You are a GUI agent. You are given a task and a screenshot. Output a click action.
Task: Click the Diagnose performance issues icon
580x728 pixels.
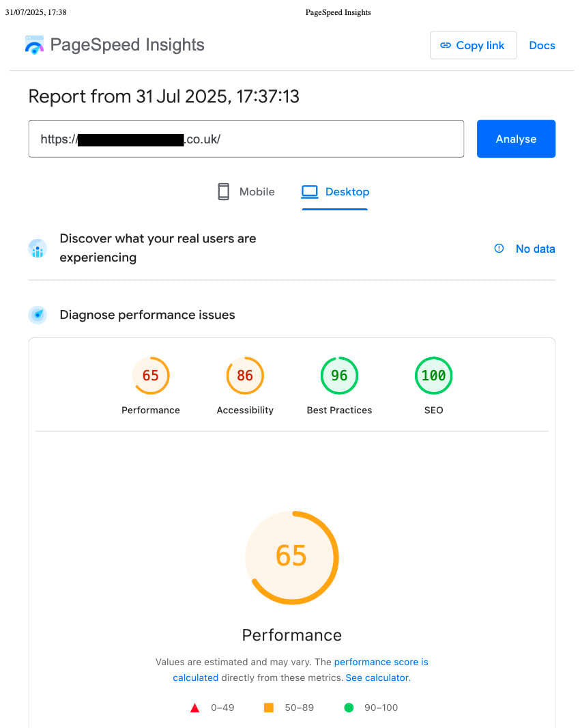pyautogui.click(x=38, y=315)
